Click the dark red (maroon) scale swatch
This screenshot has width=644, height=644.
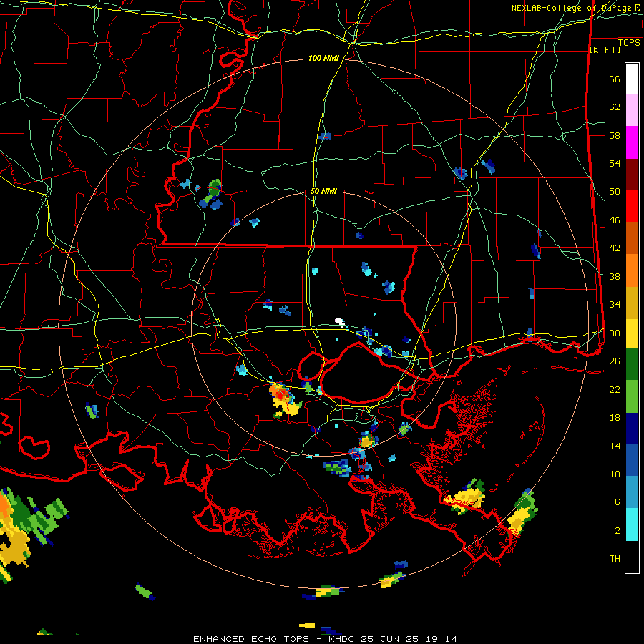(632, 175)
